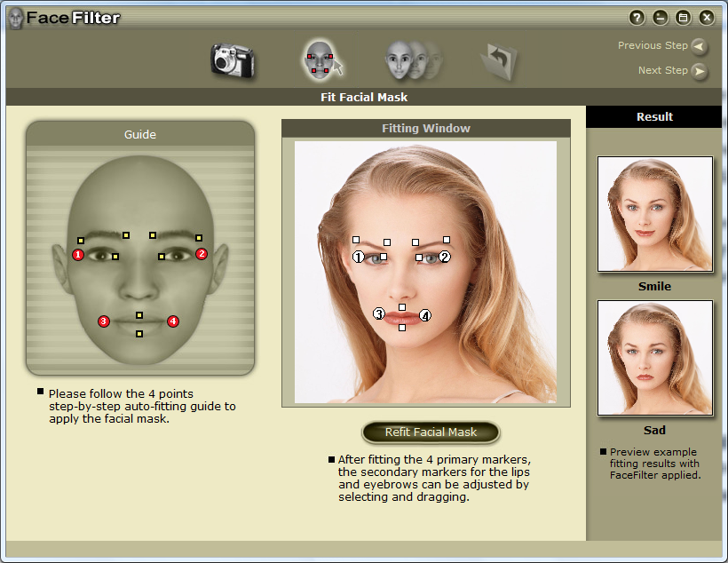Click the Next Step text link
728x563 pixels.
662,70
